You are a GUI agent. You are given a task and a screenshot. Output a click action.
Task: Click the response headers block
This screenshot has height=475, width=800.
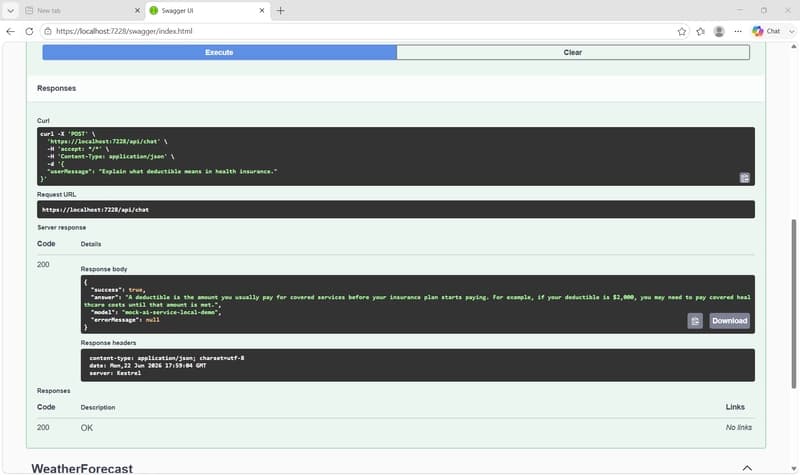[418, 365]
